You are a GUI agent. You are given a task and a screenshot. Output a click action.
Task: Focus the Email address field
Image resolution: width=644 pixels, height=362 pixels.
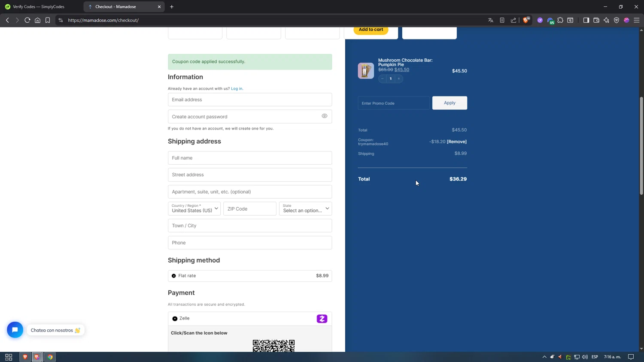click(250, 100)
